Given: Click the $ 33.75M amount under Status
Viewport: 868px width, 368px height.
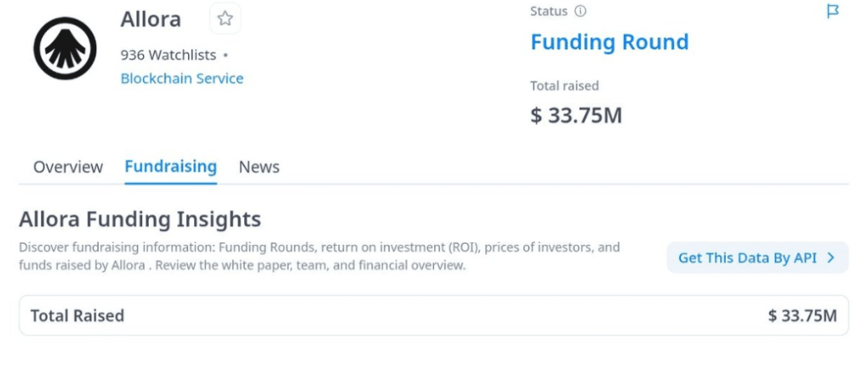Looking at the screenshot, I should [576, 116].
